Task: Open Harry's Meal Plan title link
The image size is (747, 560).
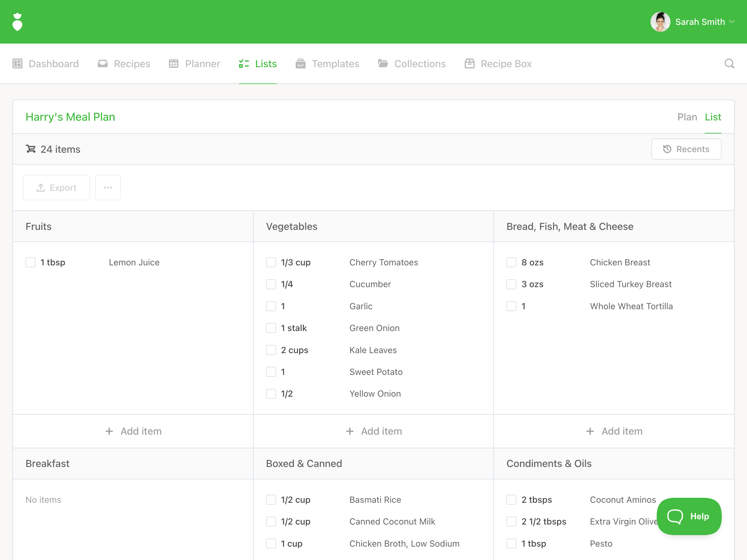Action: [70, 117]
